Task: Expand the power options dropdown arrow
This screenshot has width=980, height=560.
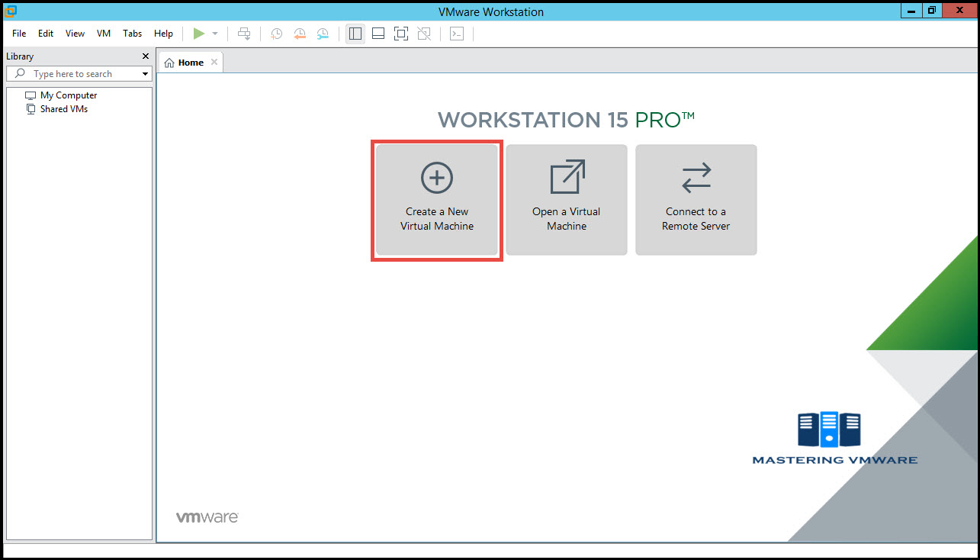Action: click(x=215, y=34)
